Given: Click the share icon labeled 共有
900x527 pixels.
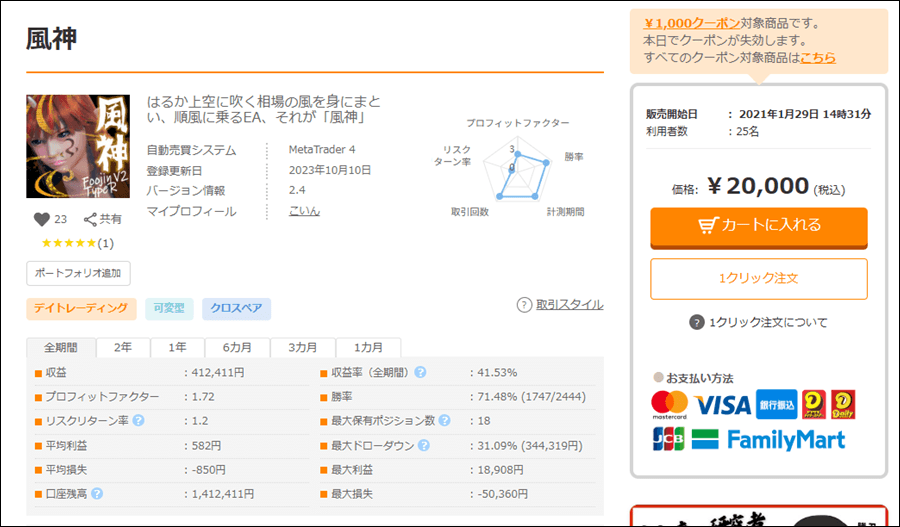Looking at the screenshot, I should pos(91,219).
